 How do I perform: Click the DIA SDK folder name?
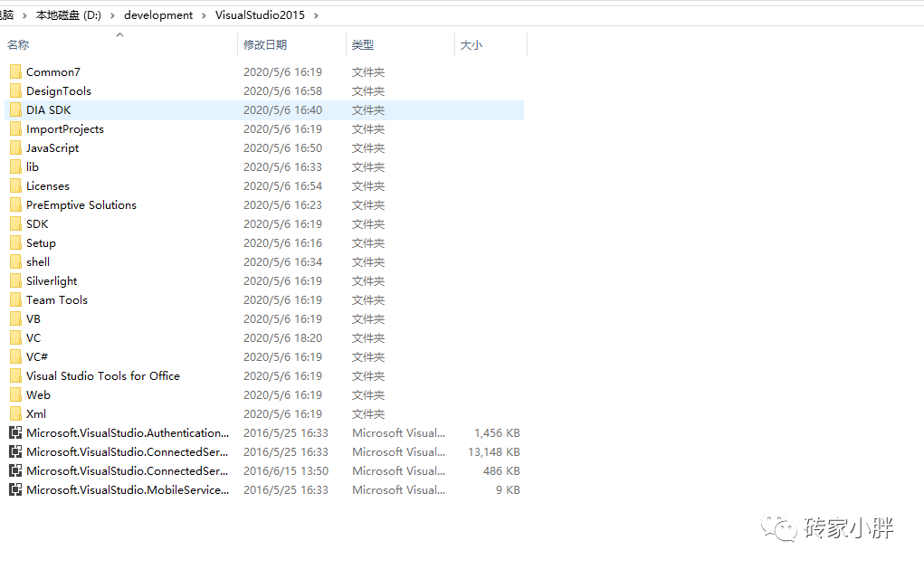(x=48, y=110)
